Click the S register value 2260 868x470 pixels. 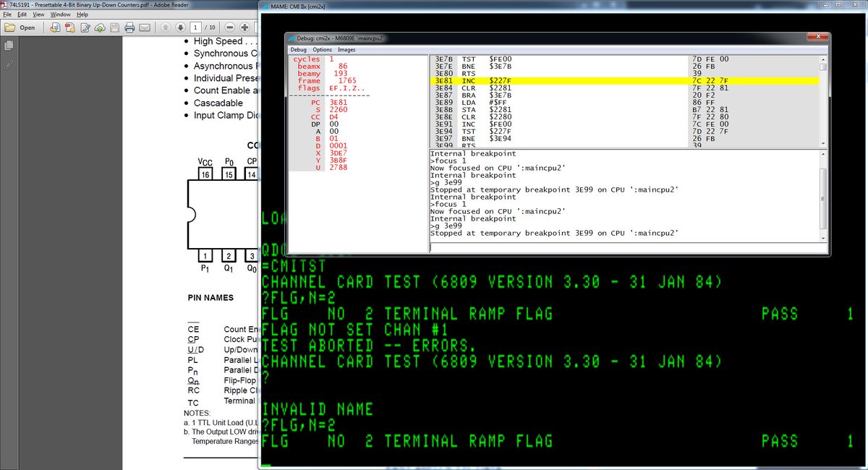coord(339,110)
